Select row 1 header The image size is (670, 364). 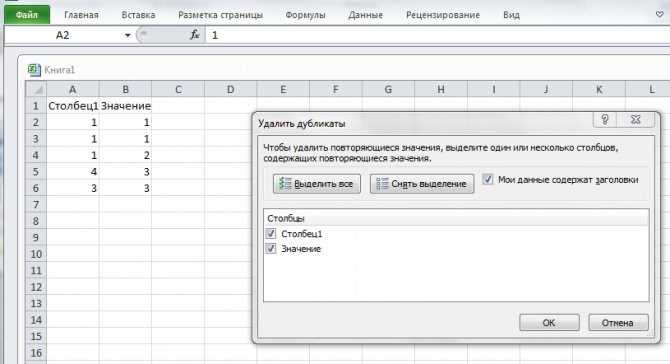click(x=36, y=106)
